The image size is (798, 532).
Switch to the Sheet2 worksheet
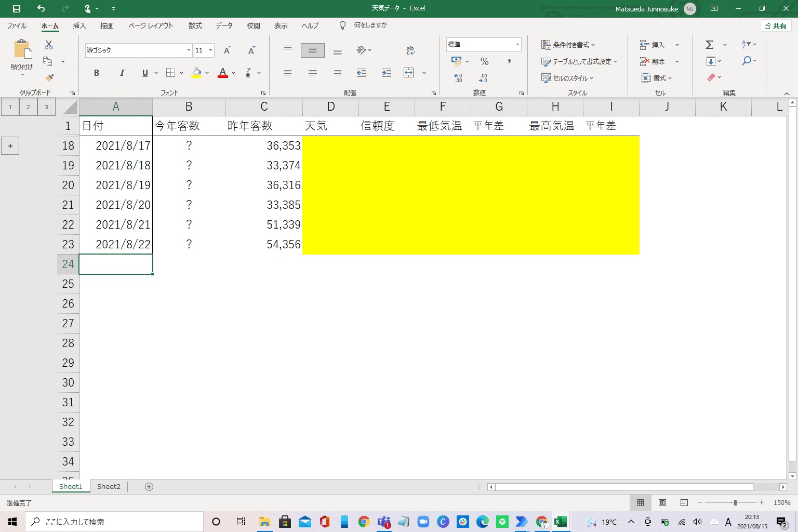click(x=108, y=486)
